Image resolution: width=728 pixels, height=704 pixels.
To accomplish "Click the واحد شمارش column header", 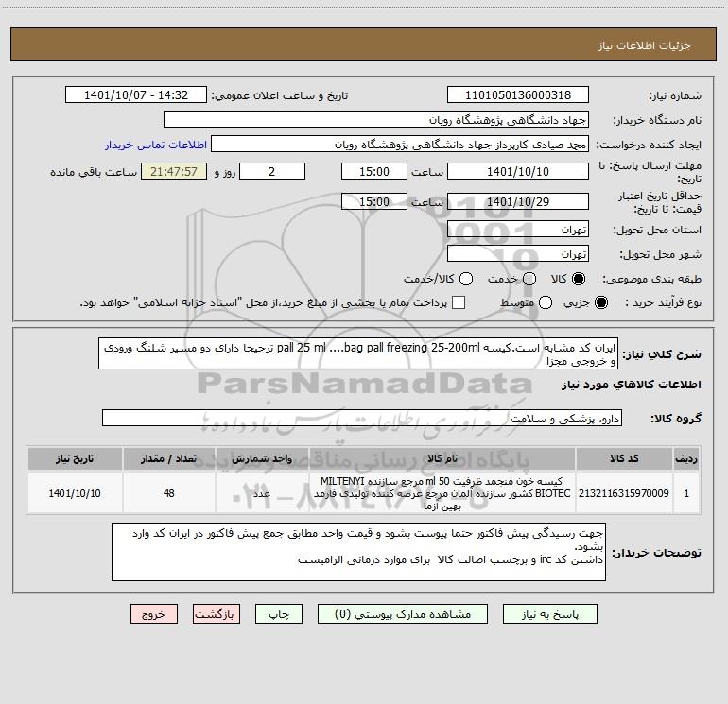I will (262, 459).
